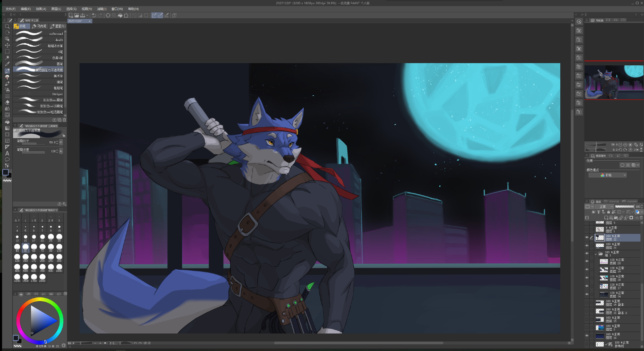
Task: Click the Undo arrow in command bar
Action: [94, 15]
